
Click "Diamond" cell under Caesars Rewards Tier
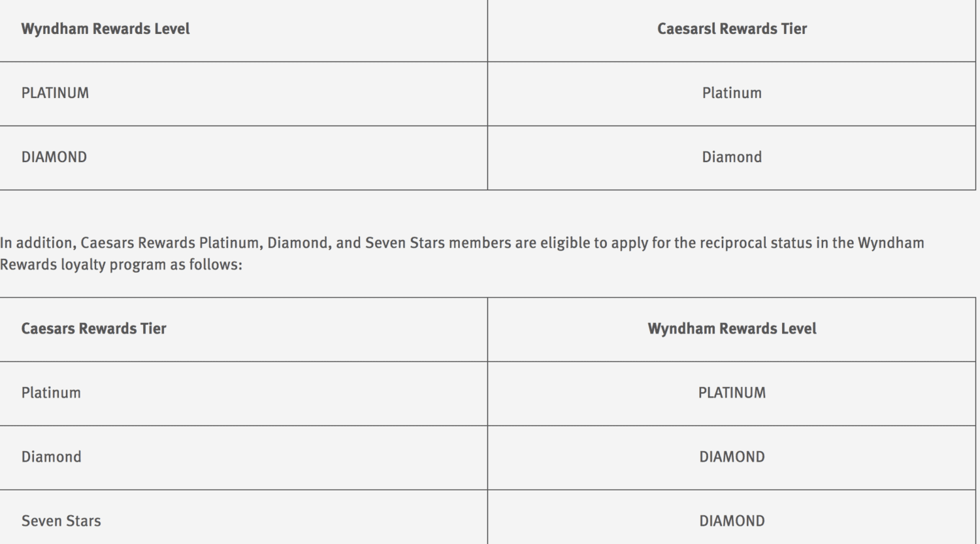click(52, 456)
